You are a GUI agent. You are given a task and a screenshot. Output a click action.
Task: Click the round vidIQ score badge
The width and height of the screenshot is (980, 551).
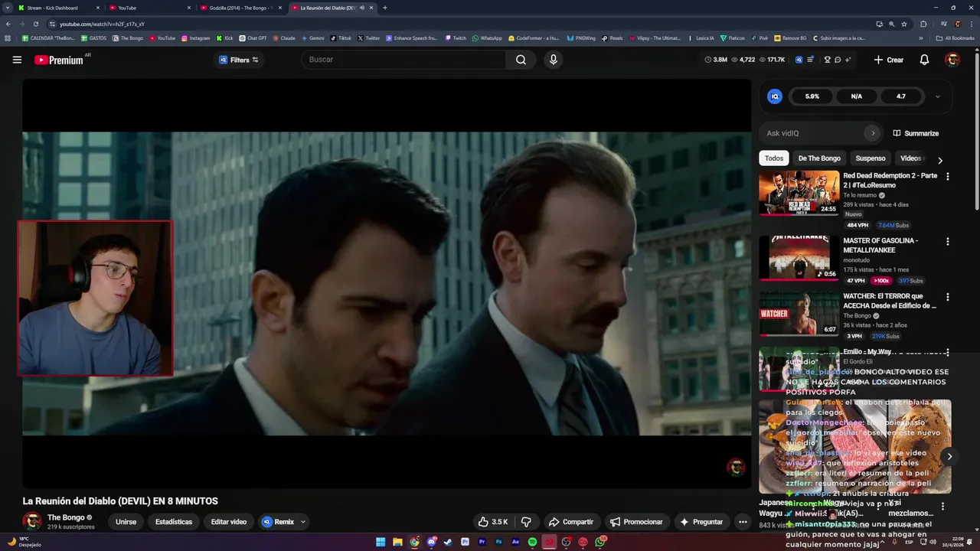(775, 96)
